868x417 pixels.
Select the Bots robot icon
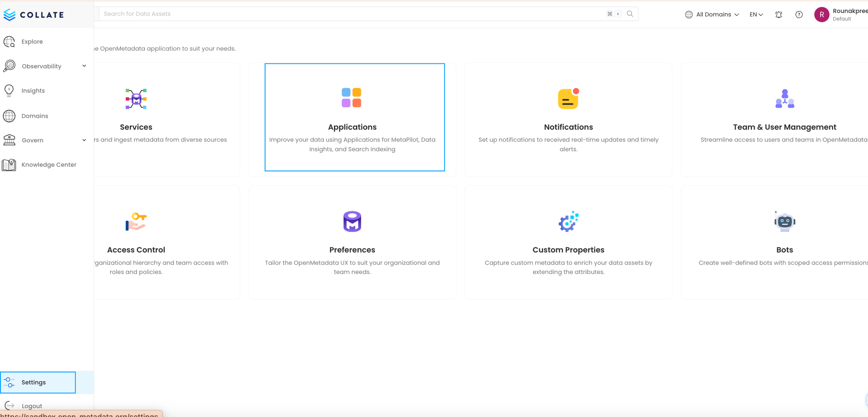point(785,221)
